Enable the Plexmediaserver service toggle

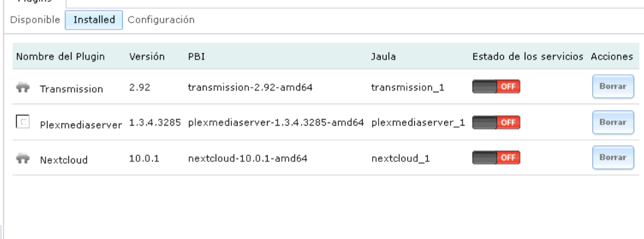coord(496,122)
